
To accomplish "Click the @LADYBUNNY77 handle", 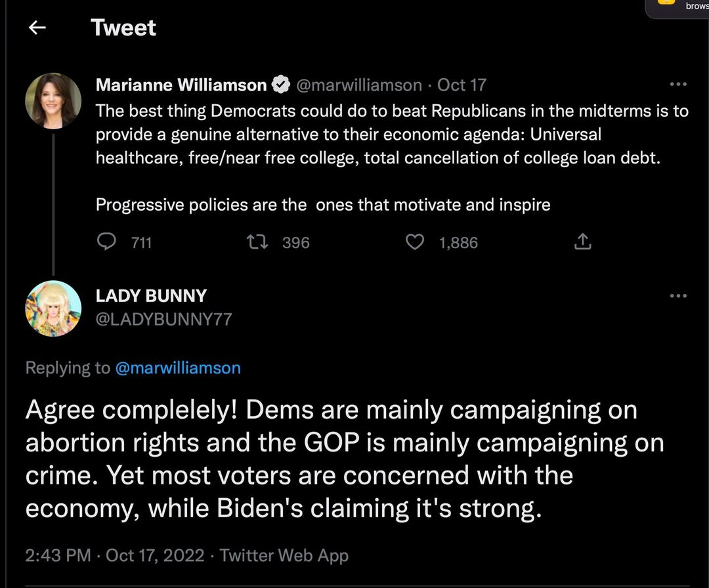I will pos(163,320).
